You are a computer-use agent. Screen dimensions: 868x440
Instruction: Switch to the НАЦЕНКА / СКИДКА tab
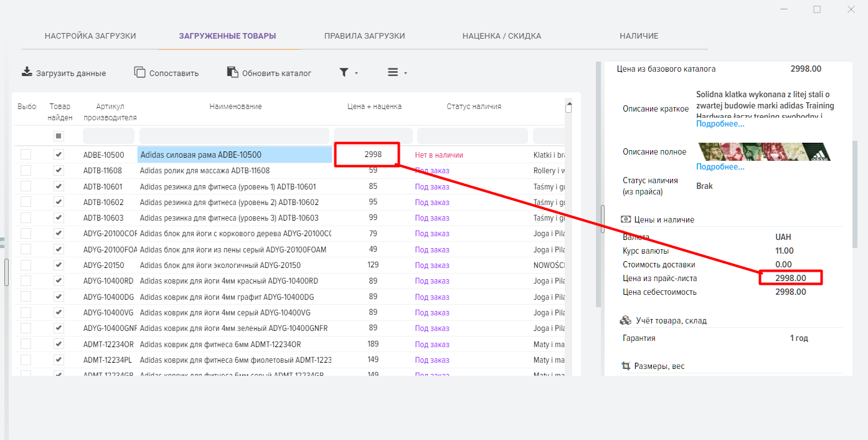[501, 36]
